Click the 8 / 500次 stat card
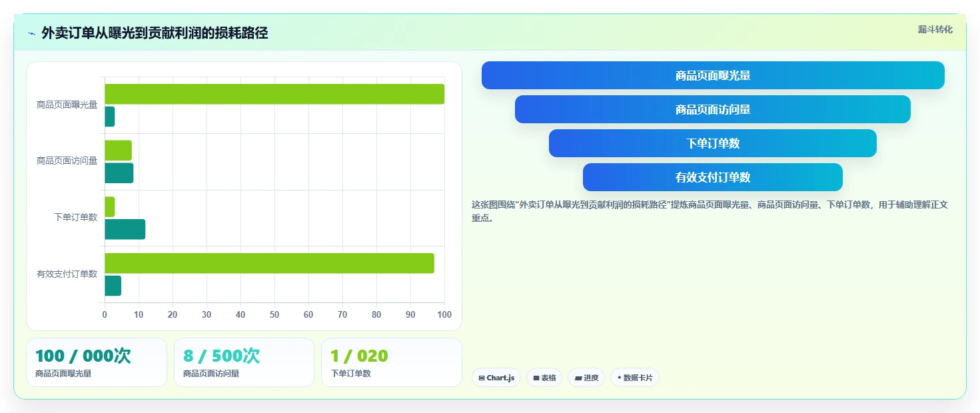The width and height of the screenshot is (980, 413). (244, 362)
